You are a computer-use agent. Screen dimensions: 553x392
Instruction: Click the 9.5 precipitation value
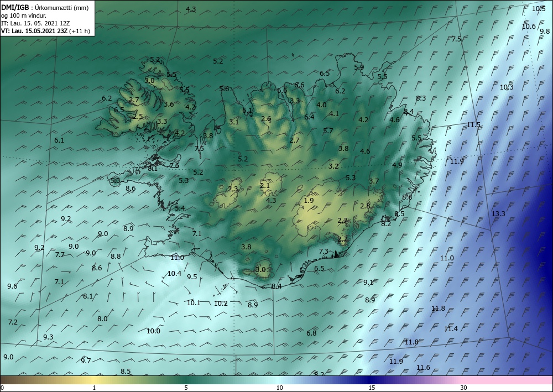tap(192, 277)
